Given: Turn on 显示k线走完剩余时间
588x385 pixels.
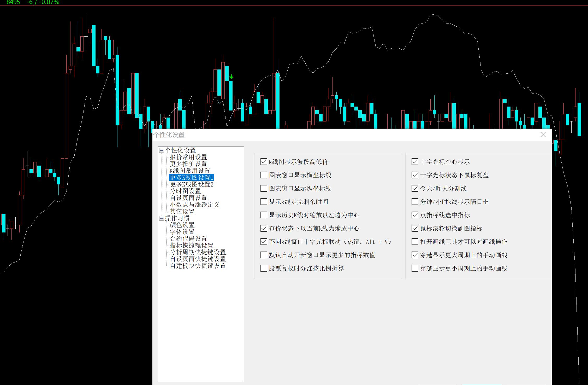Looking at the screenshot, I should click(x=264, y=202).
